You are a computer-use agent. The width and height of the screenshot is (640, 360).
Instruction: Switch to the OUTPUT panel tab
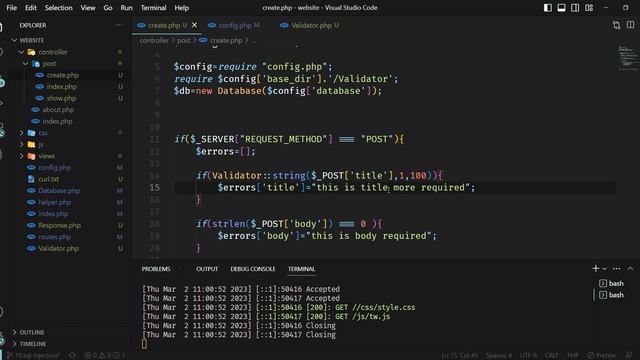point(207,269)
